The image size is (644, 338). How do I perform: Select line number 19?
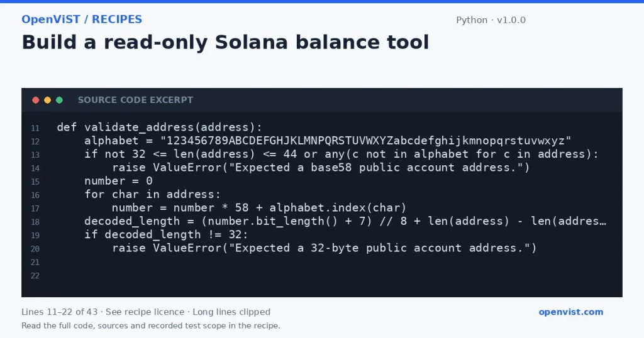35,236
